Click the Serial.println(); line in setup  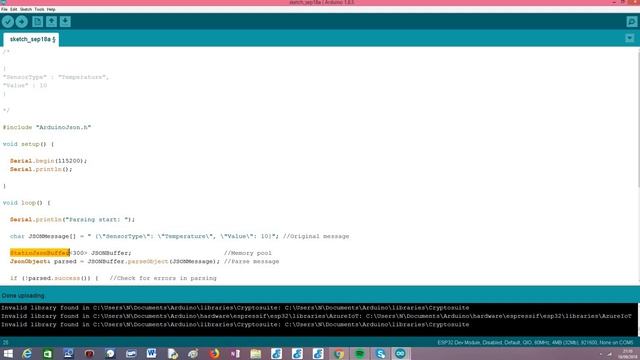pyautogui.click(x=41, y=169)
